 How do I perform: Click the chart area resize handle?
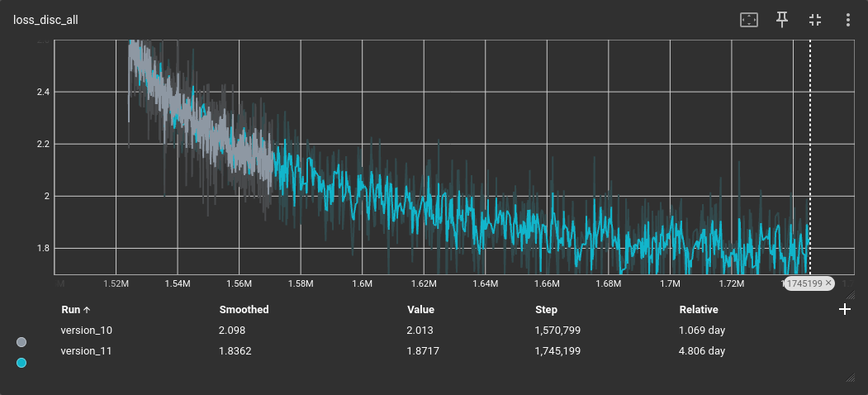(851, 294)
